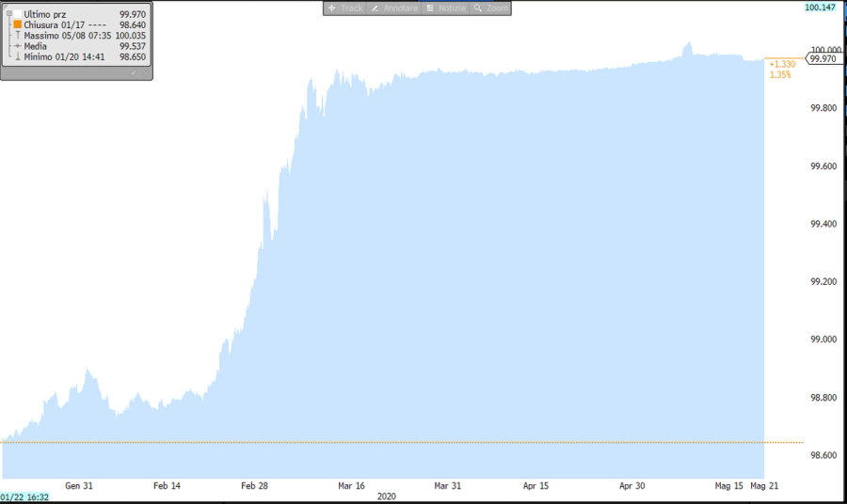Click the Mar 31 date axis label
Image resolution: width=847 pixels, height=504 pixels.
click(448, 485)
